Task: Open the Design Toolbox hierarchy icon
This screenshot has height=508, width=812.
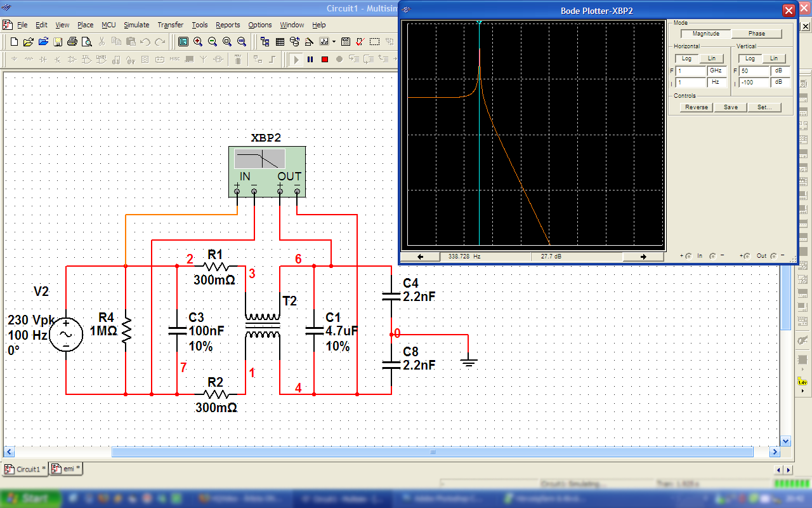Action: point(265,42)
